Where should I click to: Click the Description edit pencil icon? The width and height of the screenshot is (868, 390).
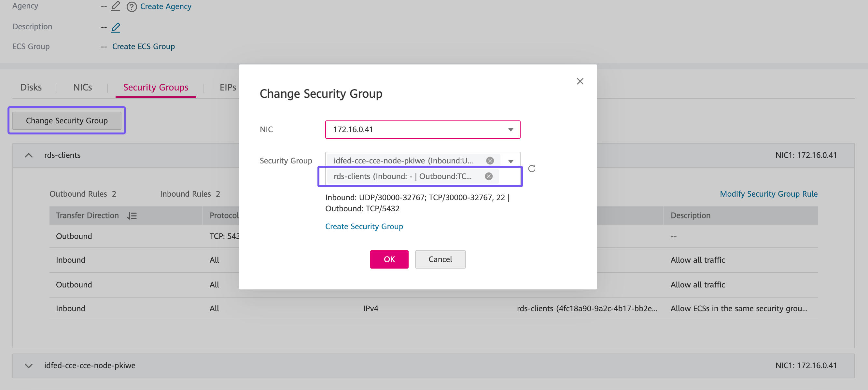[116, 27]
